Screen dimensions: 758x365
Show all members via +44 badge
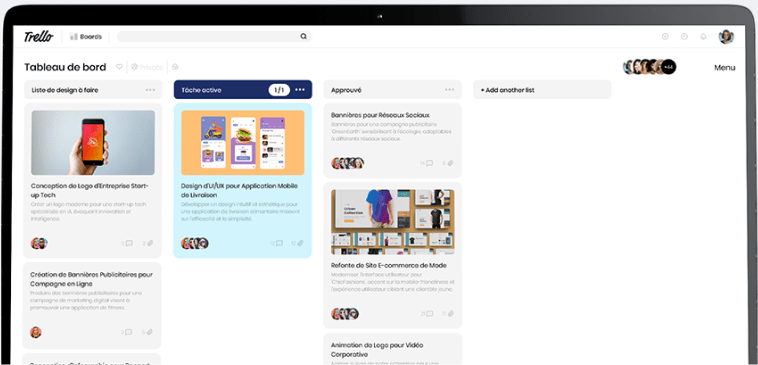tap(669, 67)
